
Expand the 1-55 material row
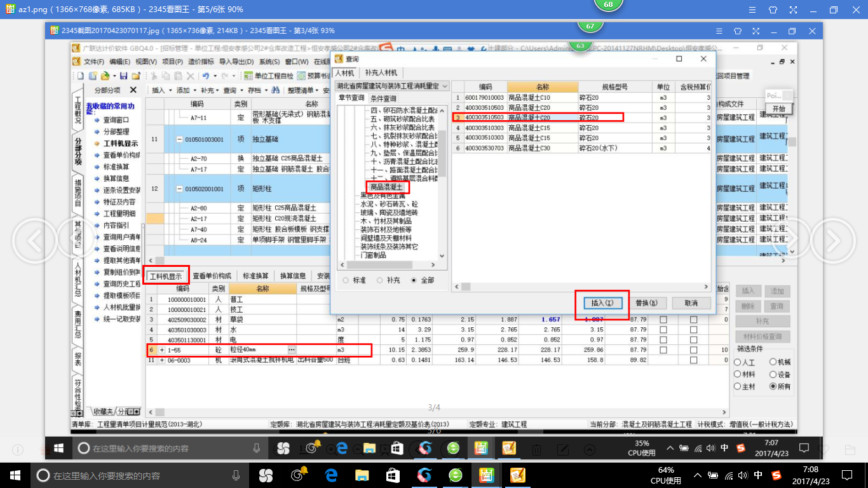coord(161,350)
